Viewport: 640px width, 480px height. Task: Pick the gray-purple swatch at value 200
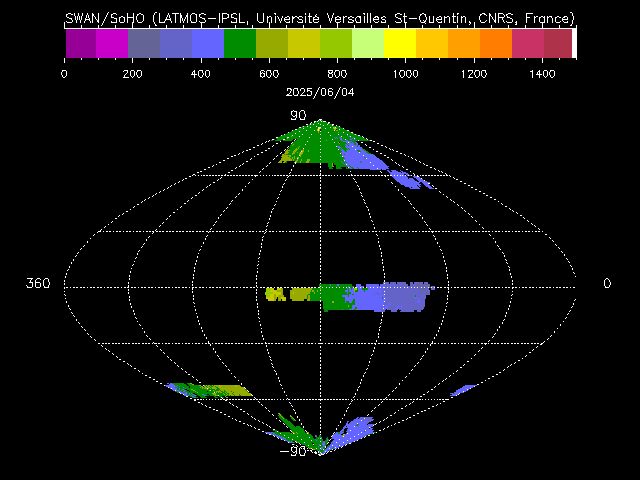pos(144,43)
